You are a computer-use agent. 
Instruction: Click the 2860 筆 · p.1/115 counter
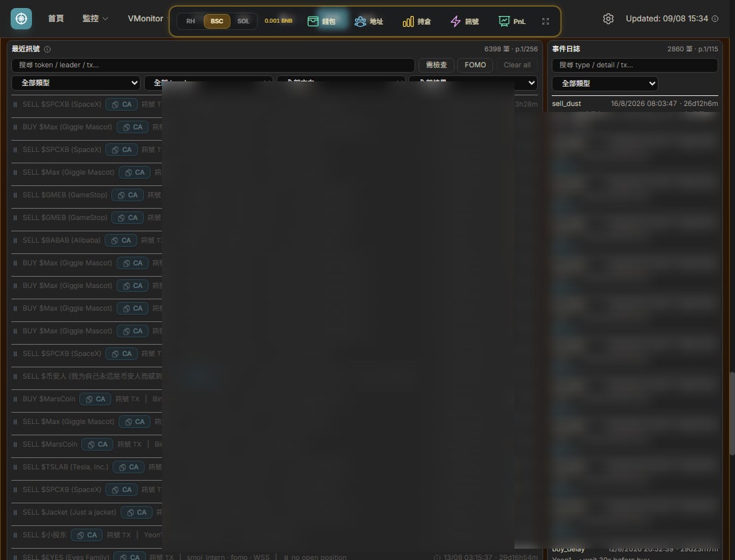click(x=692, y=49)
